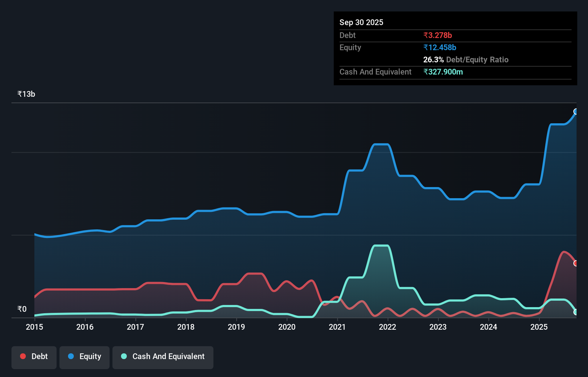
Task: Click the 2025 axis label
Action: [539, 327]
